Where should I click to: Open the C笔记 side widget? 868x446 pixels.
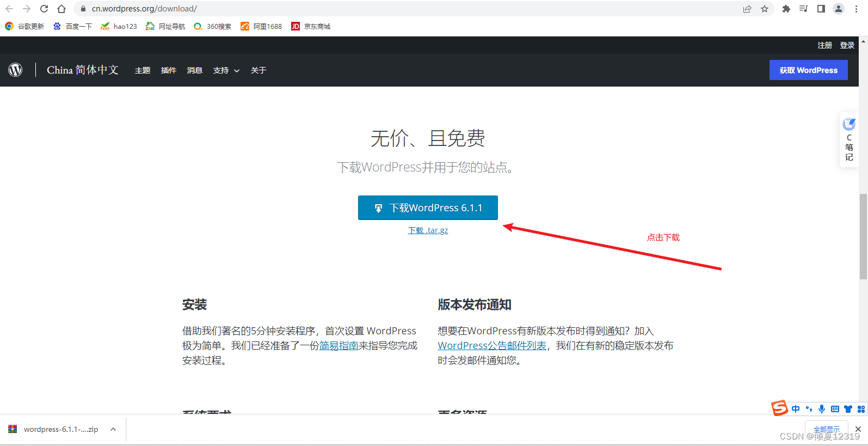point(849,140)
